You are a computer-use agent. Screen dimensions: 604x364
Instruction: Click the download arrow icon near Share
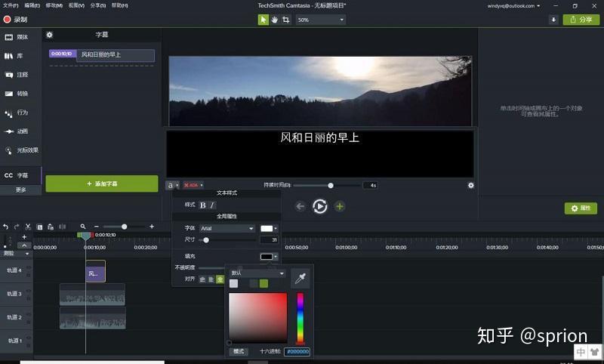553,20
